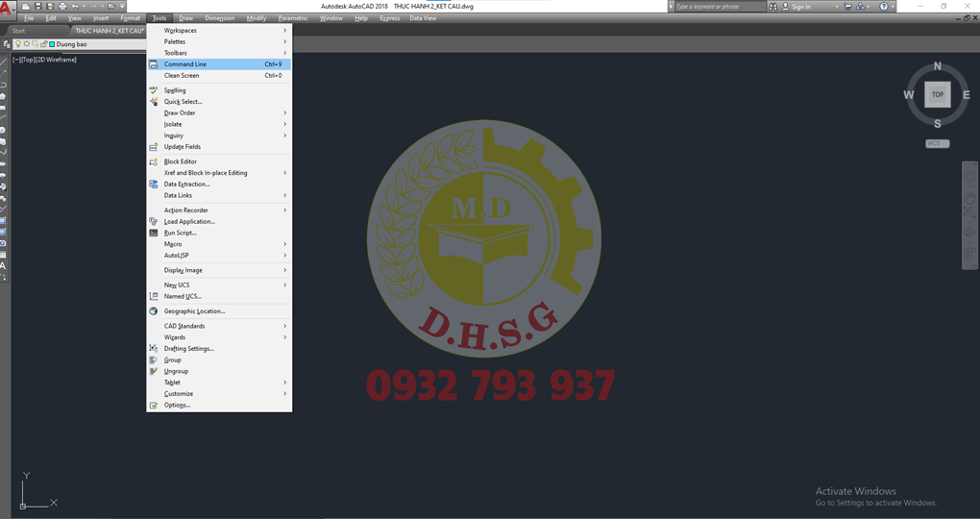This screenshot has width=980, height=519.
Task: Open Options at the bottom of the Tools menu
Action: click(219, 405)
